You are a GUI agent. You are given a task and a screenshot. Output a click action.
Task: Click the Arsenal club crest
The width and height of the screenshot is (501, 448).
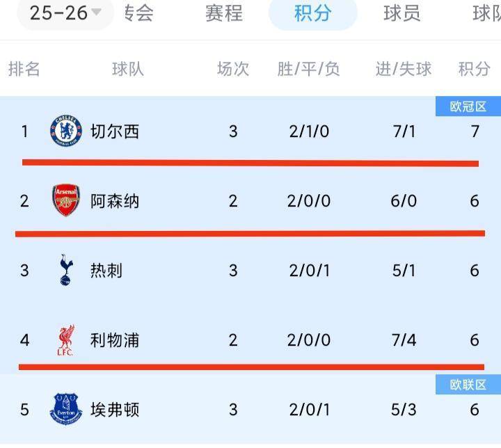(66, 201)
